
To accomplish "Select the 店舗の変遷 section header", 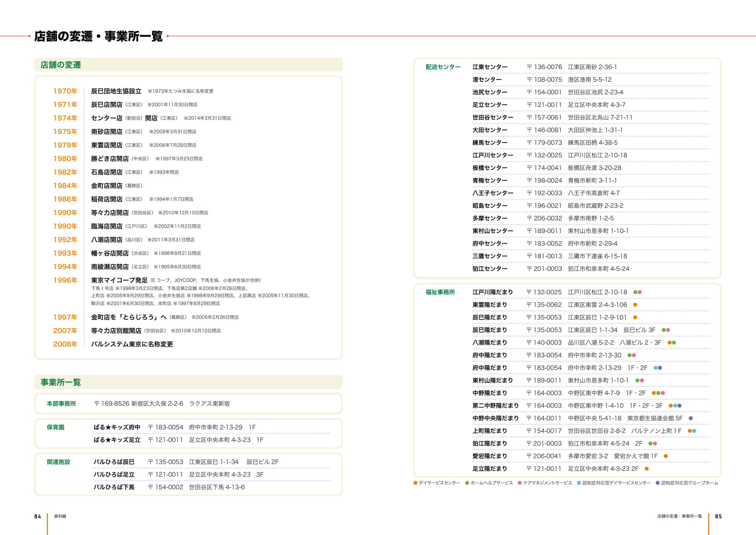I will tap(61, 65).
